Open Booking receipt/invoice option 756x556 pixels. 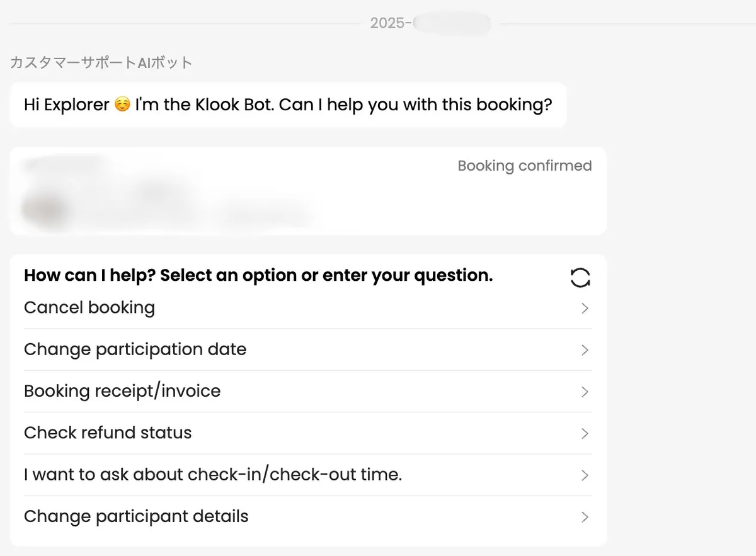pos(307,391)
